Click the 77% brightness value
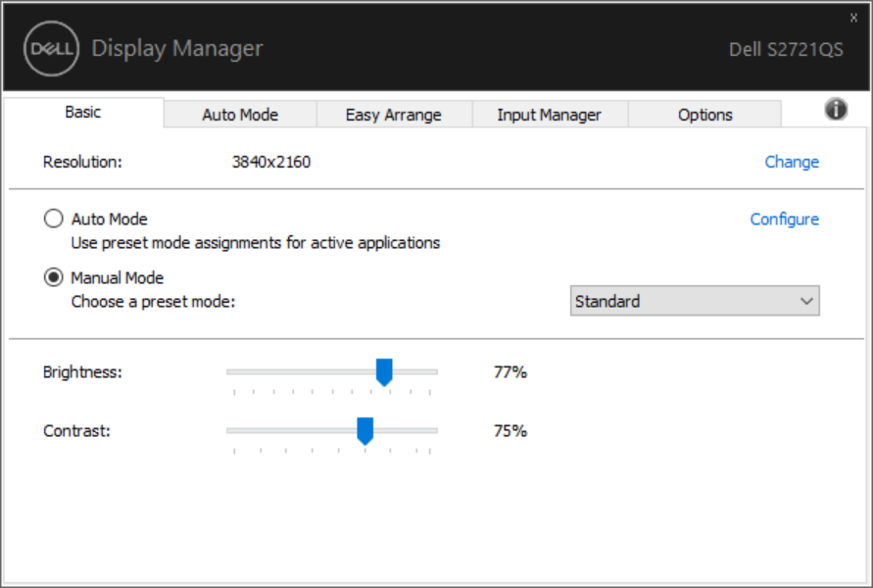 (510, 372)
